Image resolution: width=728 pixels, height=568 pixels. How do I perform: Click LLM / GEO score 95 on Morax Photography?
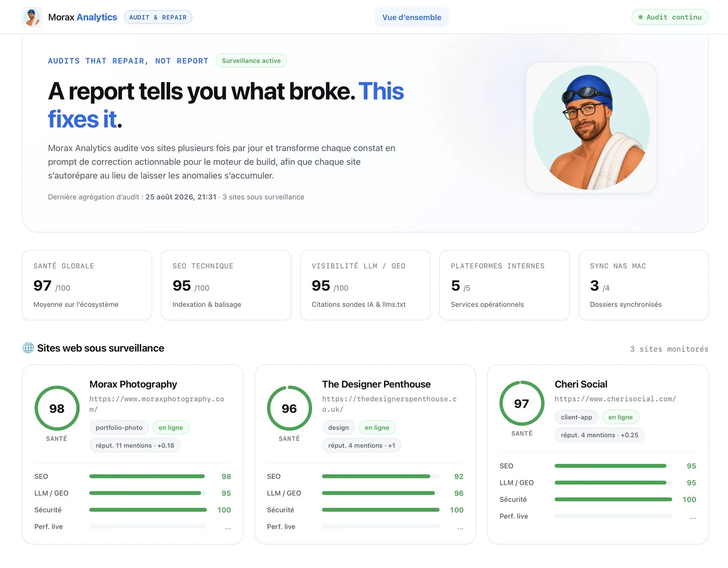click(226, 493)
